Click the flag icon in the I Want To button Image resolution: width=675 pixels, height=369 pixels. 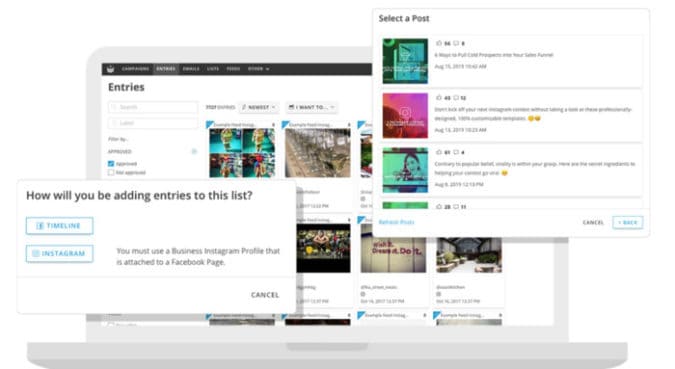point(291,107)
